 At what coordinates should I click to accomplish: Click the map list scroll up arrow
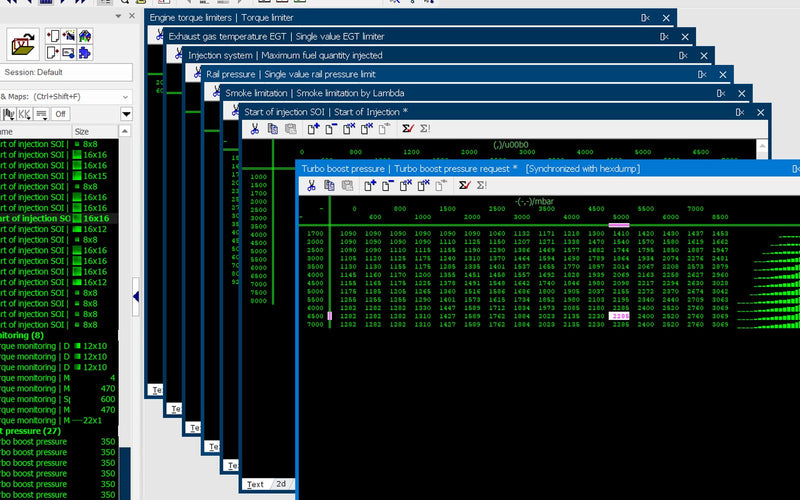coord(124,131)
